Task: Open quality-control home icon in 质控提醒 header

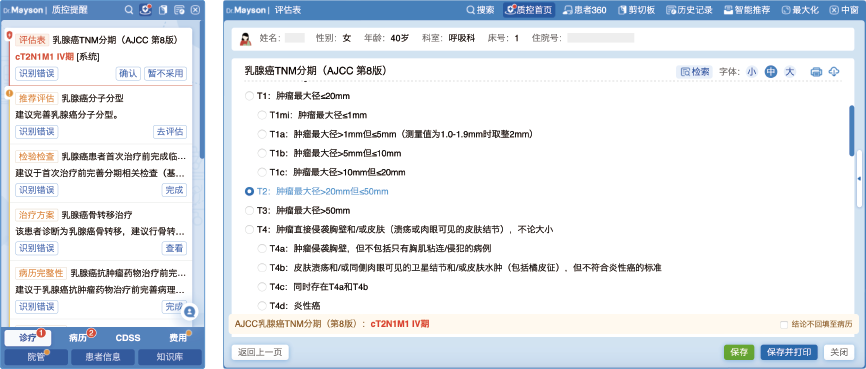Action: click(x=146, y=9)
